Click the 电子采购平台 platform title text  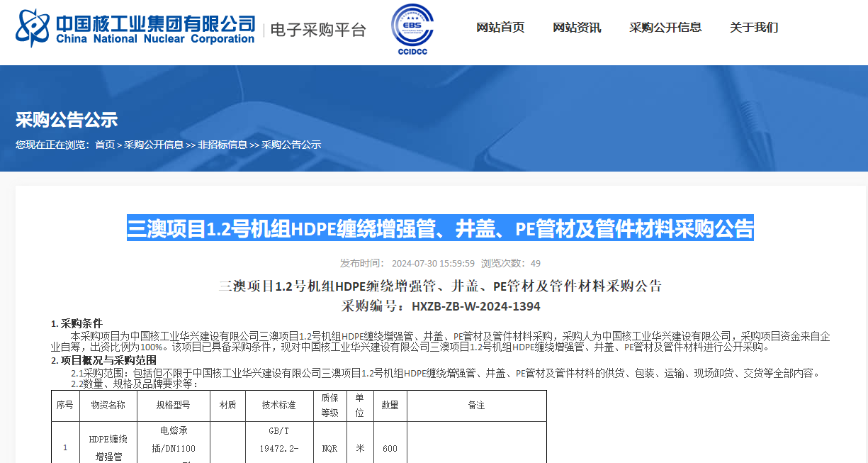[x=320, y=30]
